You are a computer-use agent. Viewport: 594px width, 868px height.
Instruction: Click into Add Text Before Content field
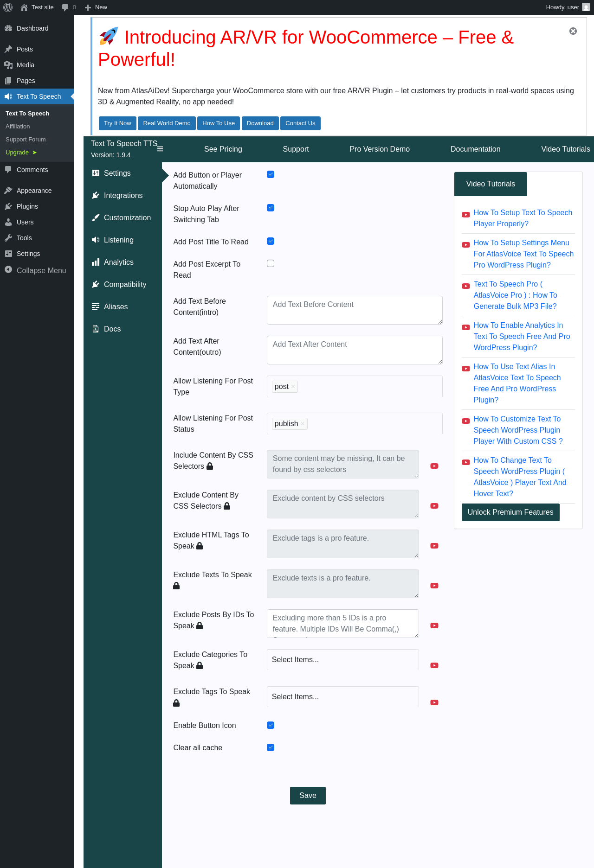pyautogui.click(x=355, y=310)
